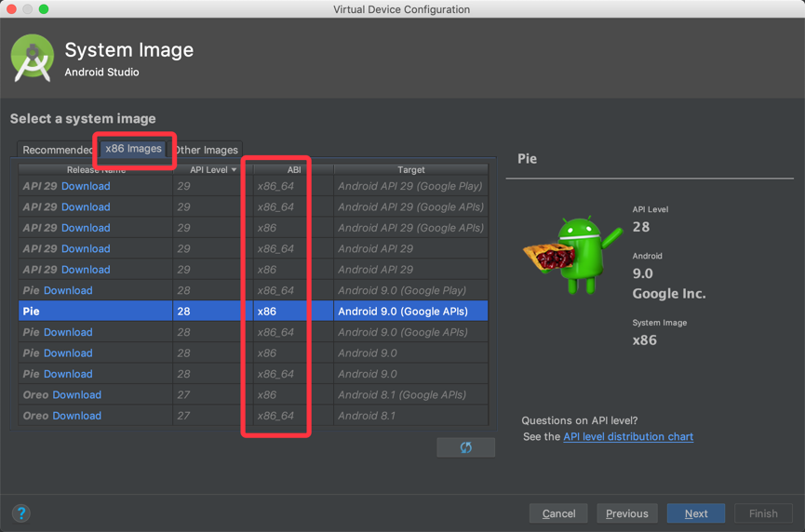Image resolution: width=805 pixels, height=532 pixels.
Task: Download Oreo x86 Android 8.1 Google APIs
Action: click(x=77, y=395)
